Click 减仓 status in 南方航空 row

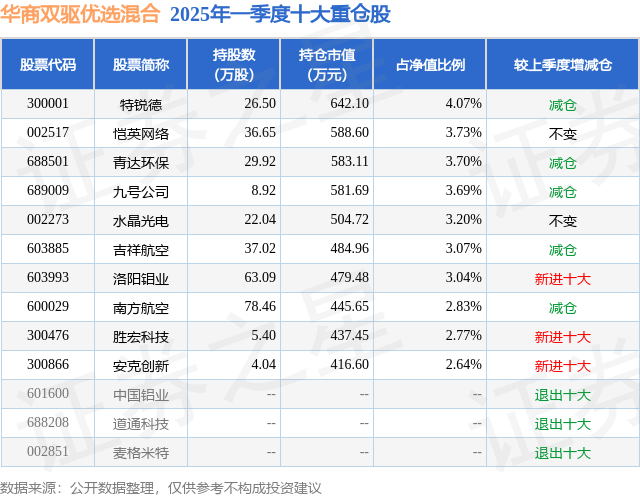[x=562, y=308]
